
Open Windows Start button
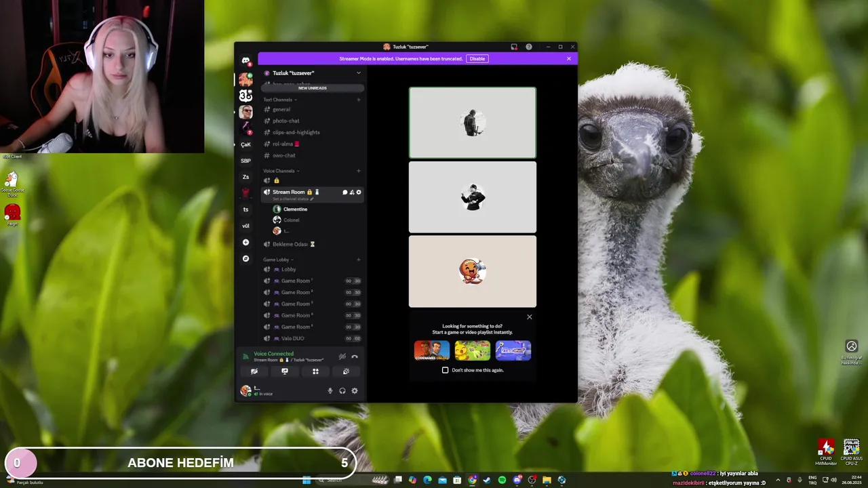[x=307, y=480]
